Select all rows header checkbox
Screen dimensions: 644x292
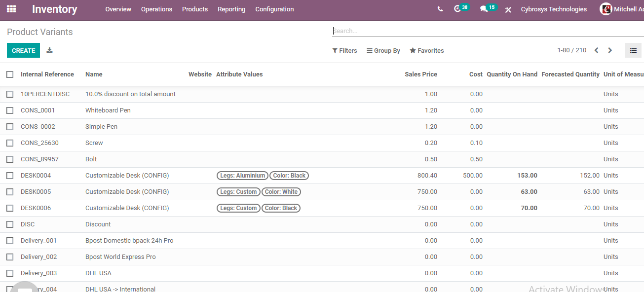click(10, 74)
